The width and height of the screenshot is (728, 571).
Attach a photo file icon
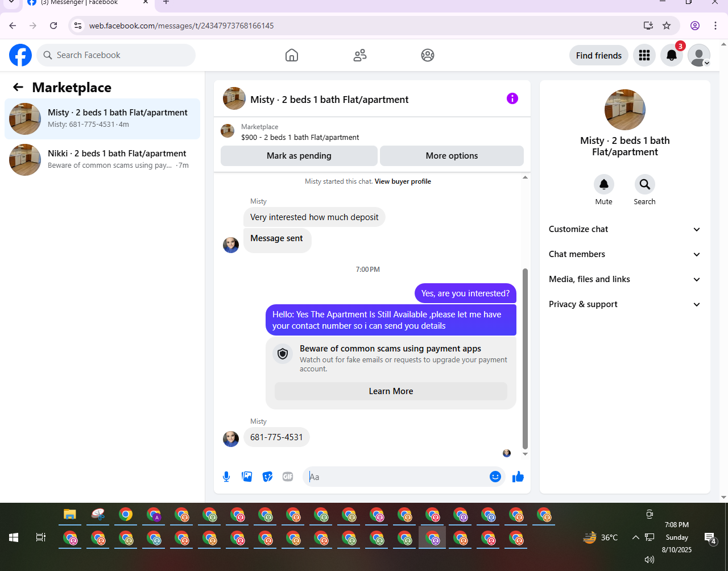click(x=247, y=477)
